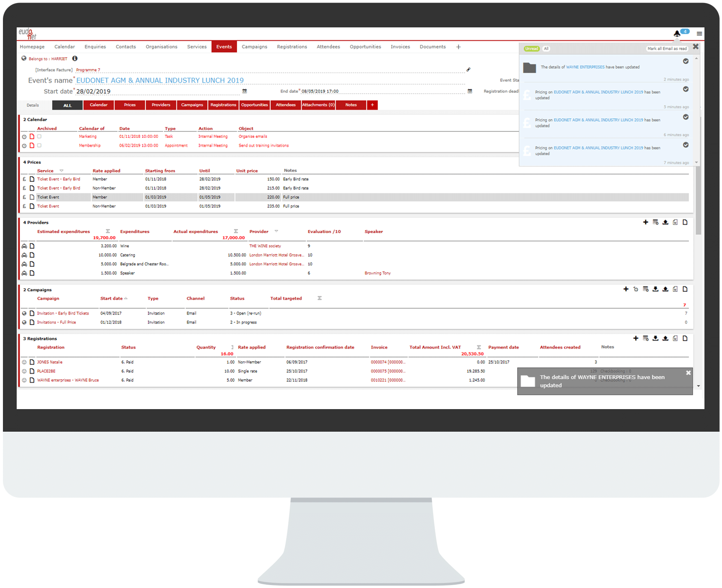Viewport: 722px width, 588px height.
Task: Click the Campaigns import download icon
Action: tap(655, 289)
